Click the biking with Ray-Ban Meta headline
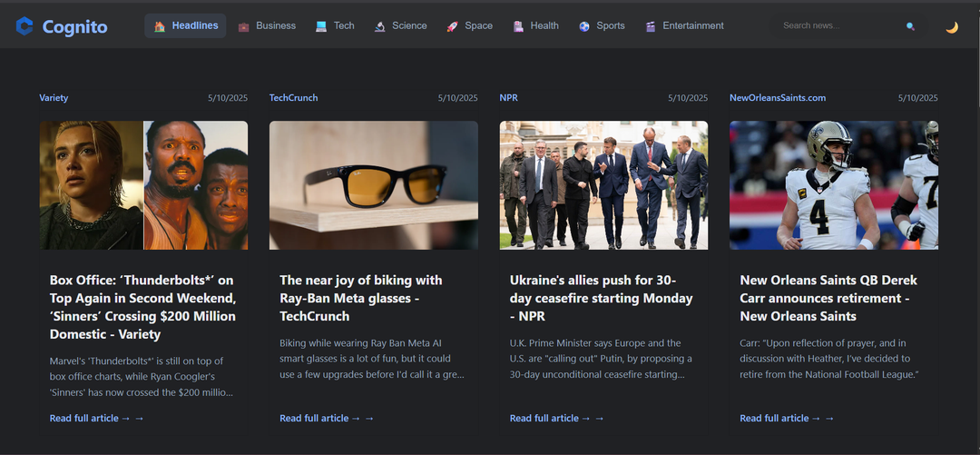 360,298
